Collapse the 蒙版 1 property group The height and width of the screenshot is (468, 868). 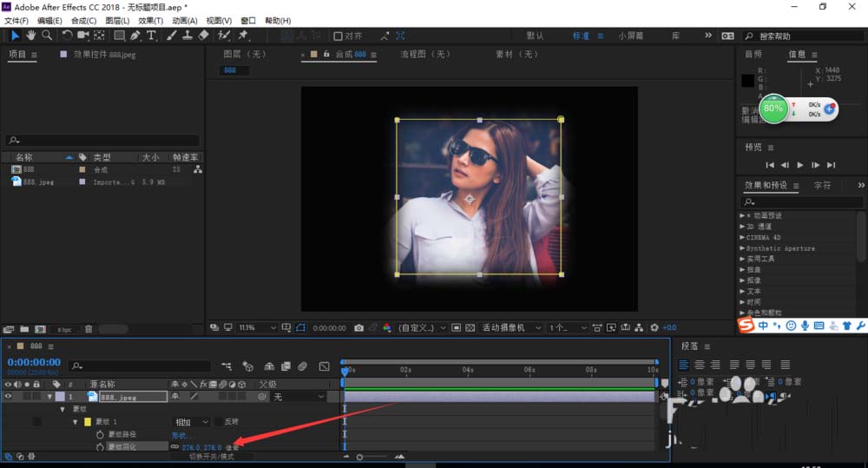tap(76, 422)
